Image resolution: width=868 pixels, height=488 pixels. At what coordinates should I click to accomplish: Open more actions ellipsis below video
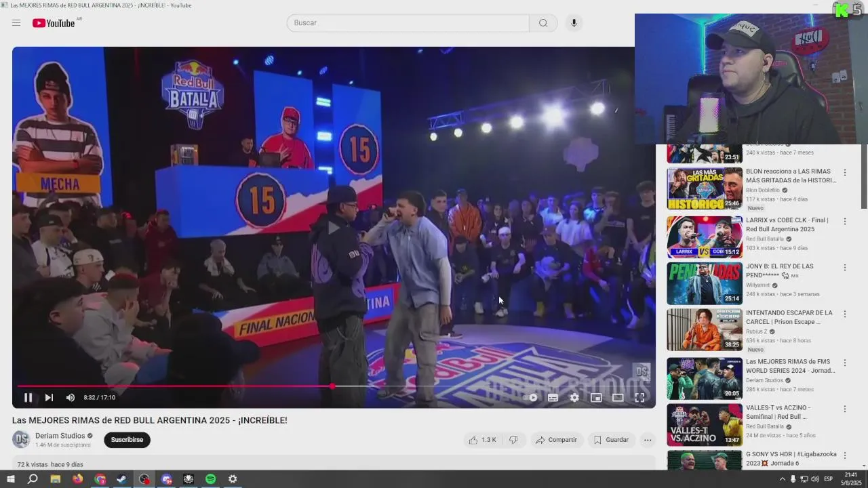click(648, 440)
